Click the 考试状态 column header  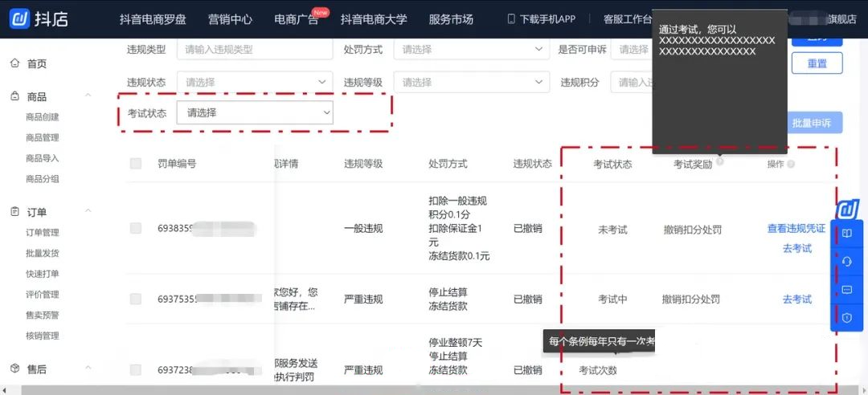pyautogui.click(x=612, y=165)
